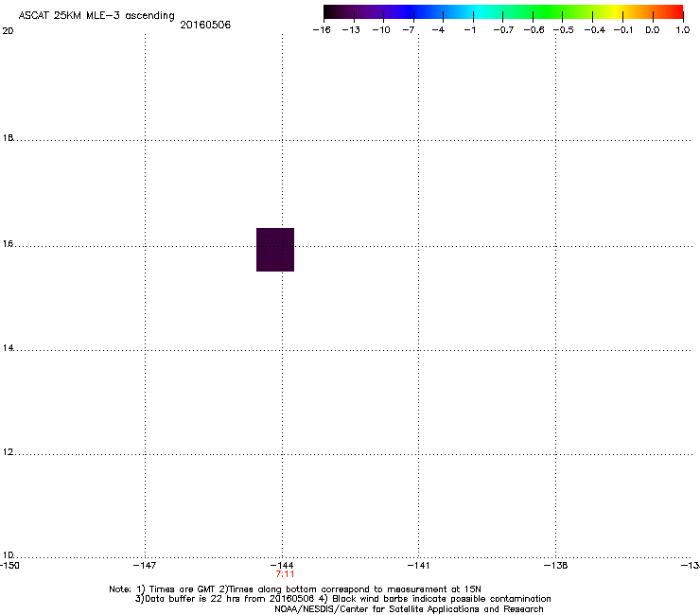
Task: Click the latitude label 20
Action: coord(8,31)
